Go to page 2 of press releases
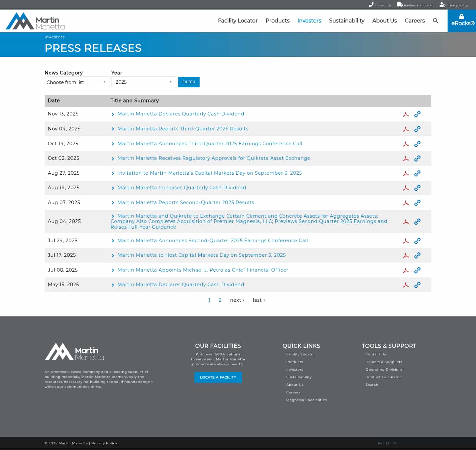This screenshot has width=476, height=450. point(220,300)
